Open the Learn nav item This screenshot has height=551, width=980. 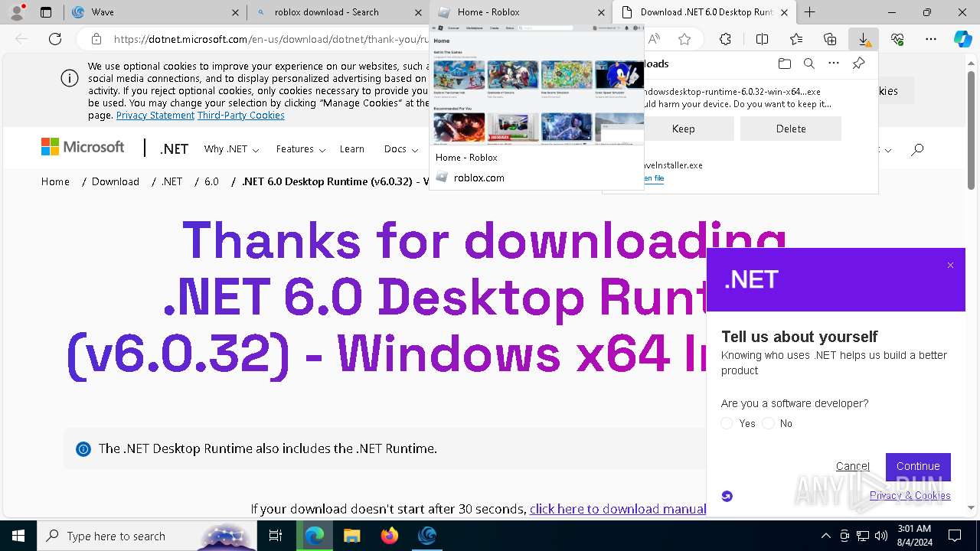(352, 149)
